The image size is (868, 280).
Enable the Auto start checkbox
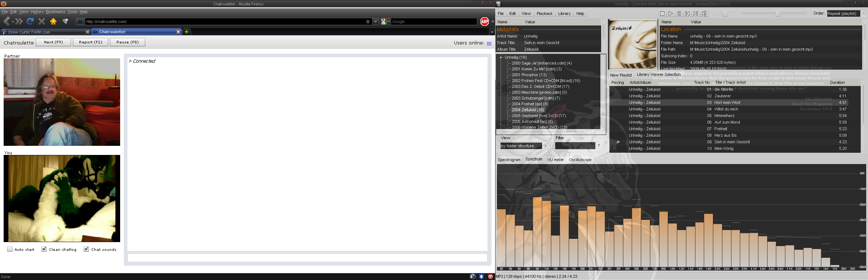coord(10,249)
